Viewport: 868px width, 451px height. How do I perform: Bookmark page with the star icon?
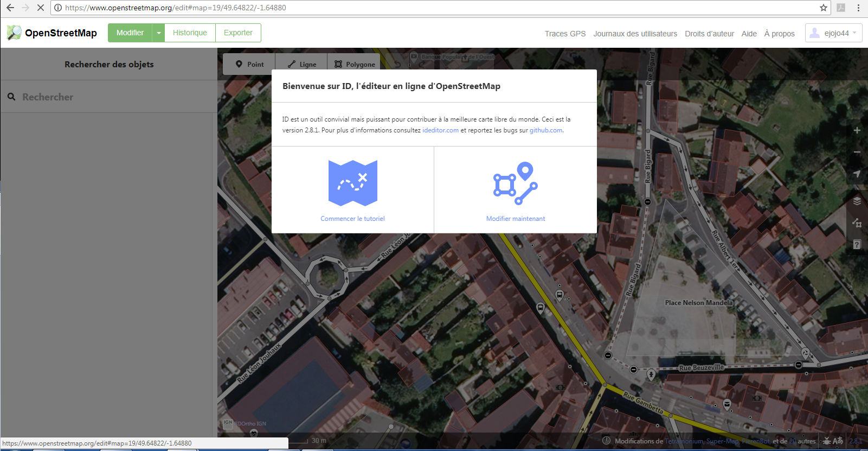824,8
